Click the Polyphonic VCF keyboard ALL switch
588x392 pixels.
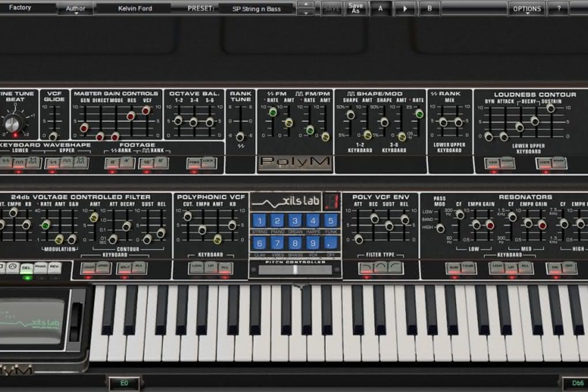[225, 267]
